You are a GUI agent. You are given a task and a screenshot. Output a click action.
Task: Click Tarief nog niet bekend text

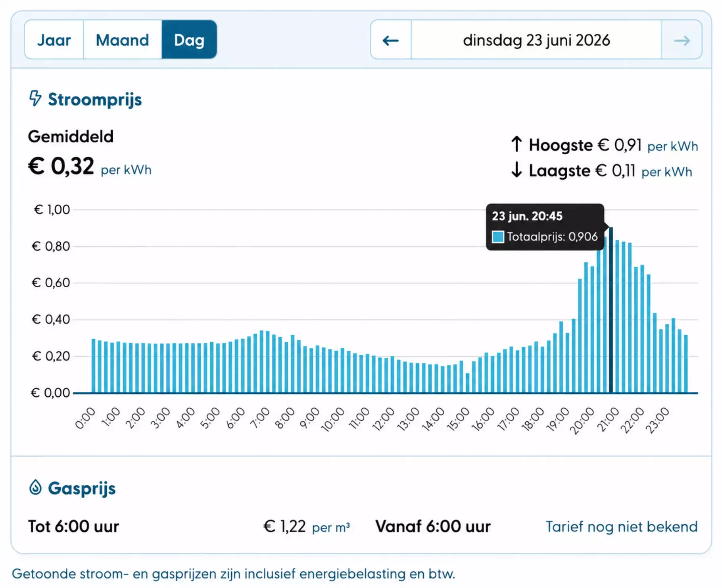622,527
